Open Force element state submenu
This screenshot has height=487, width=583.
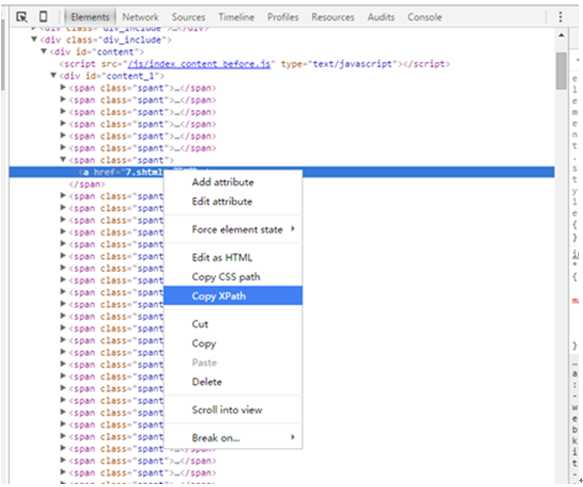pyautogui.click(x=233, y=229)
